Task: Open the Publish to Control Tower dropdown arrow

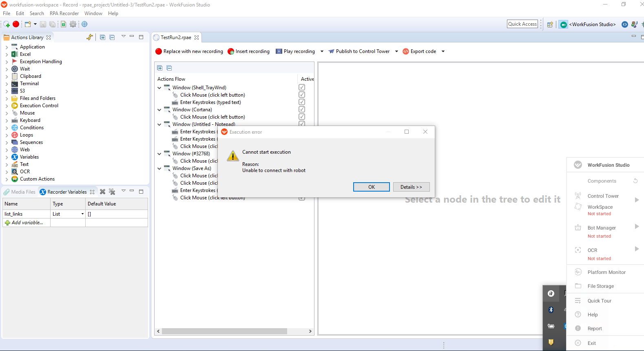Action: tap(396, 51)
